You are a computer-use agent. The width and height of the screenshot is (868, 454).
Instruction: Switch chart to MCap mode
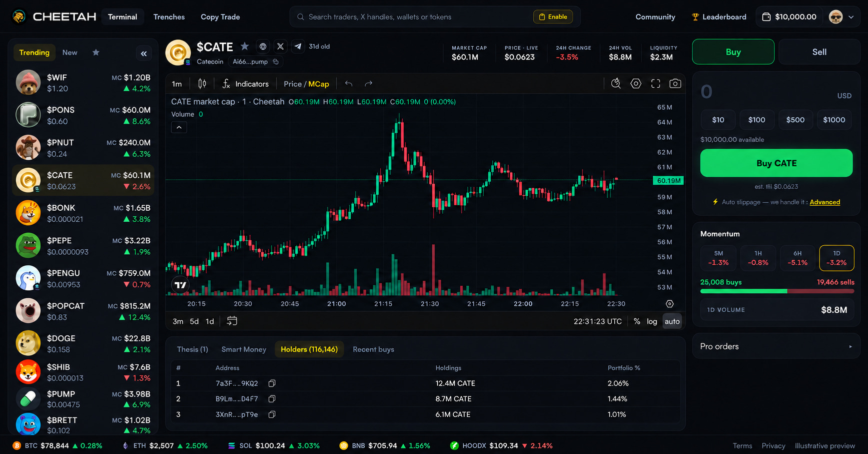(319, 84)
